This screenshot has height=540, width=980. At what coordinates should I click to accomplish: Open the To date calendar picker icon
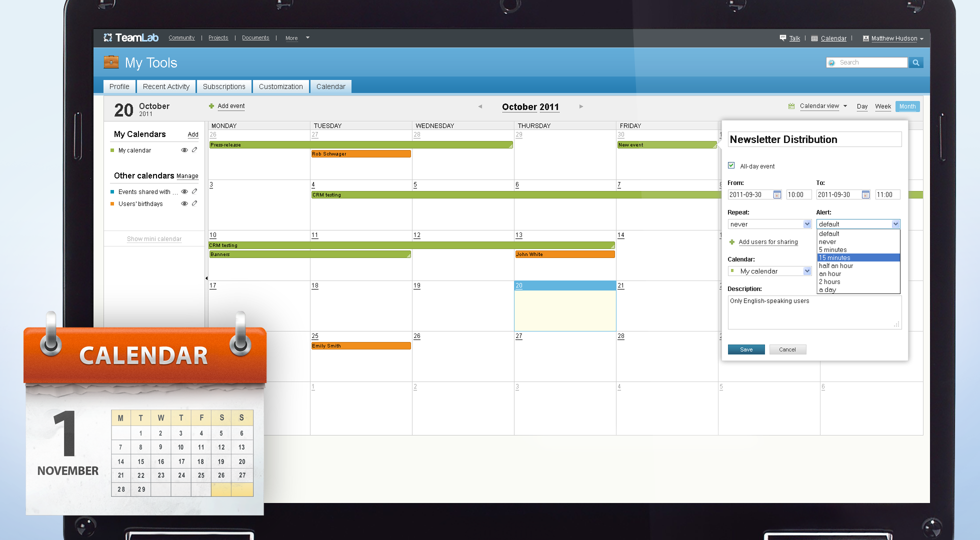coord(865,194)
